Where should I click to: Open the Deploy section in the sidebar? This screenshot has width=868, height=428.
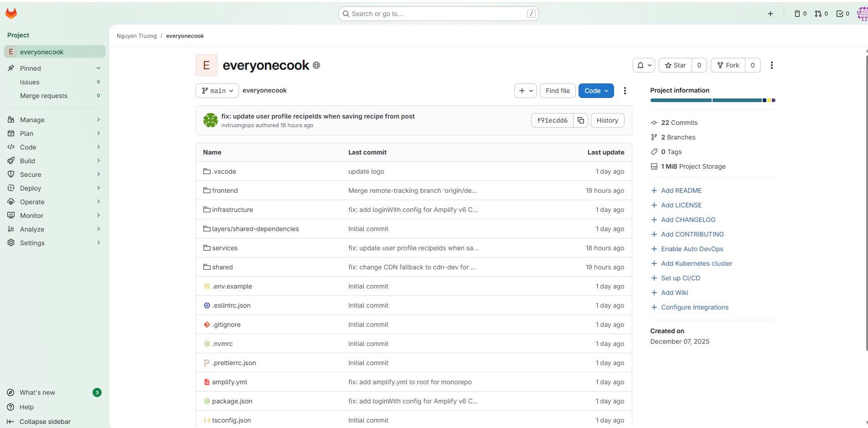point(30,188)
